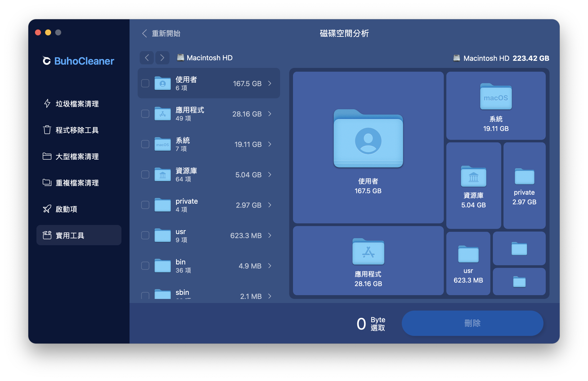Check the usr folder checkbox
The image size is (588, 381).
[145, 235]
